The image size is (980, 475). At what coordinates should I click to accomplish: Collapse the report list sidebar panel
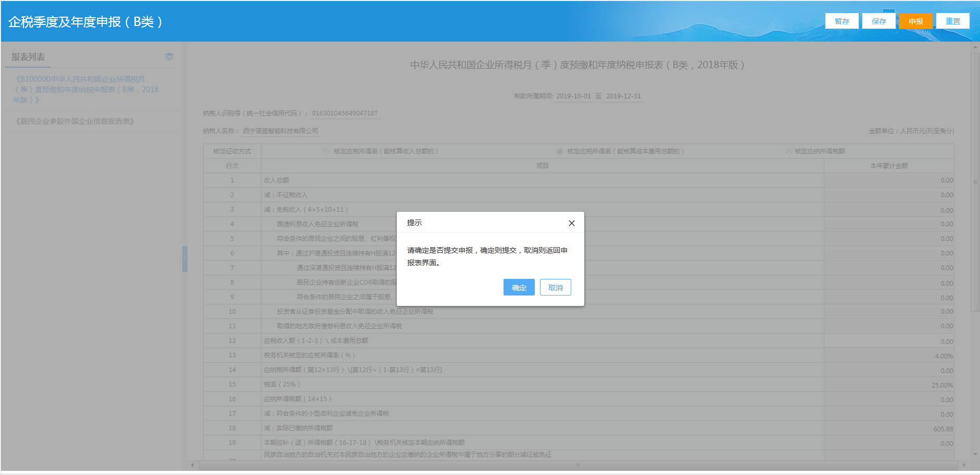(x=184, y=258)
